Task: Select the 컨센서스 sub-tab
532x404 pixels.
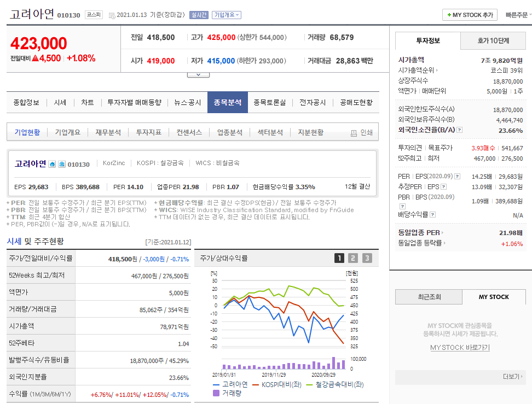Action: (x=189, y=132)
